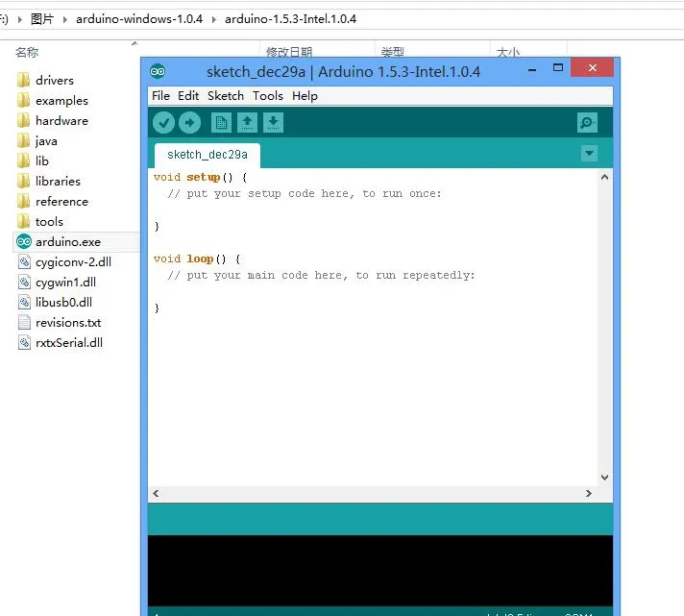Open the Tools menu

[267, 96]
